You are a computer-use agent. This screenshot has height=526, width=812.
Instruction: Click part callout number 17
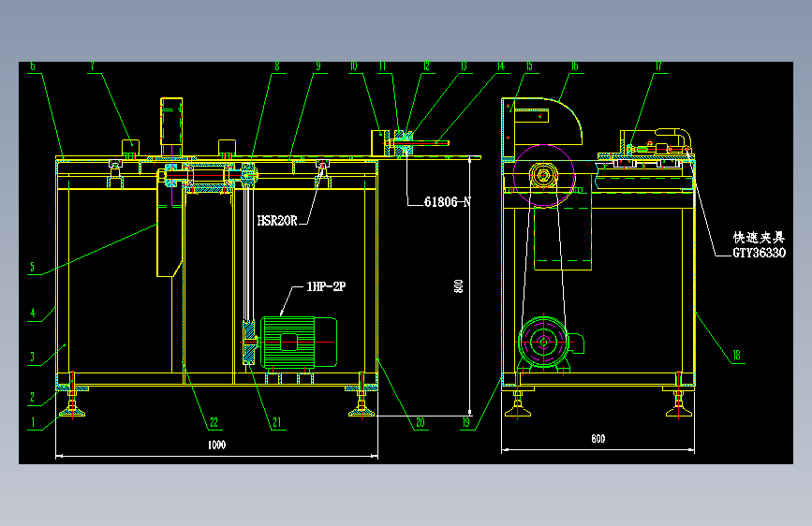(658, 66)
